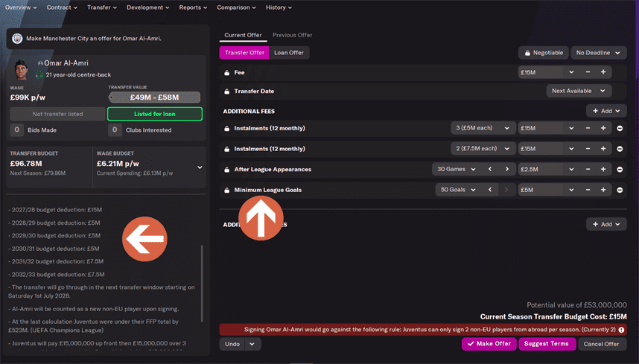
Task: Toggle lock on Instalments 3 (£5M each) row
Action: pos(226,128)
